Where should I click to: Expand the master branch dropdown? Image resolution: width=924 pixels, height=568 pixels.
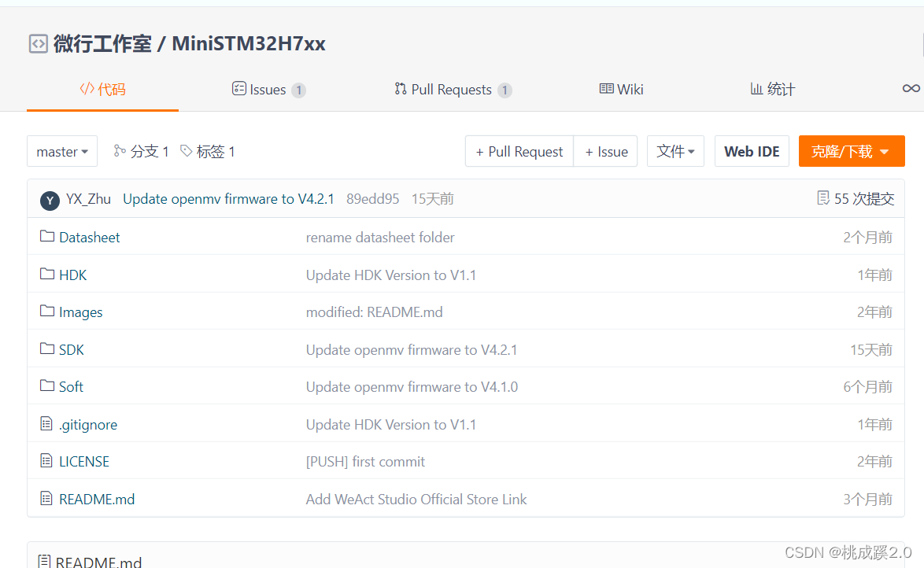tap(62, 151)
